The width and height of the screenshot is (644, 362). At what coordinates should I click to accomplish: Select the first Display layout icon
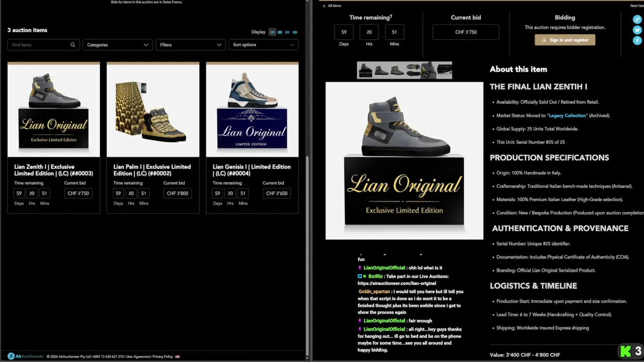pyautogui.click(x=272, y=32)
